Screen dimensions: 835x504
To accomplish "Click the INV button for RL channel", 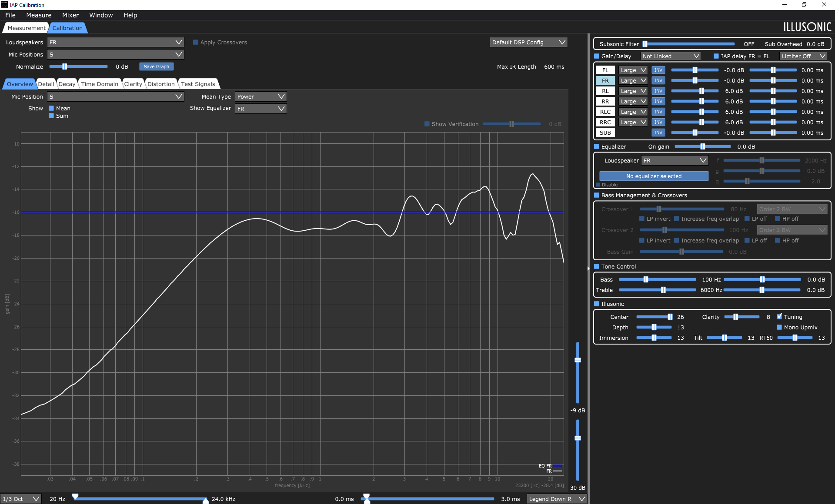I will point(658,91).
